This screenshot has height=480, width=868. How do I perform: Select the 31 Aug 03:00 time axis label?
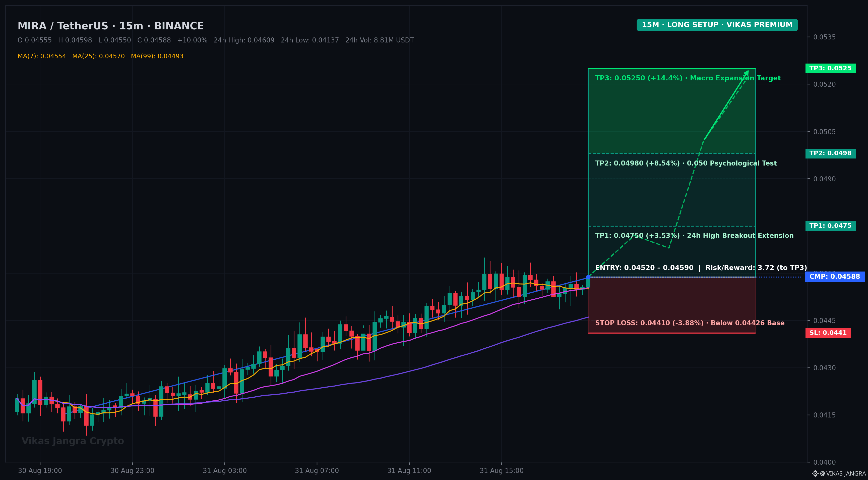tap(225, 471)
